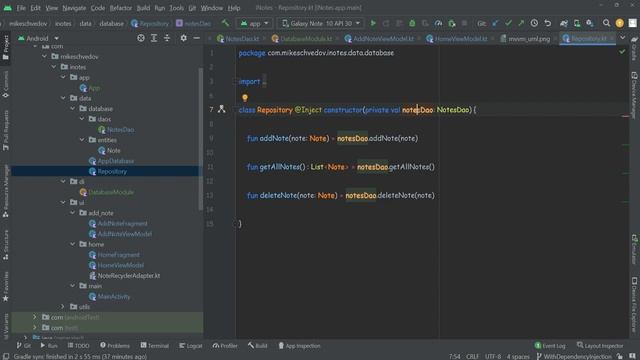
Task: Click the Expand All icon in Project panel
Action: coord(154,38)
